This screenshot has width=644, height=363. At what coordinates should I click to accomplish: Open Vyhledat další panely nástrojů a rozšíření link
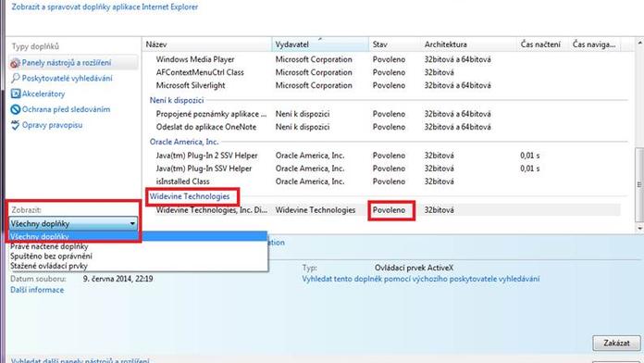coord(80,360)
